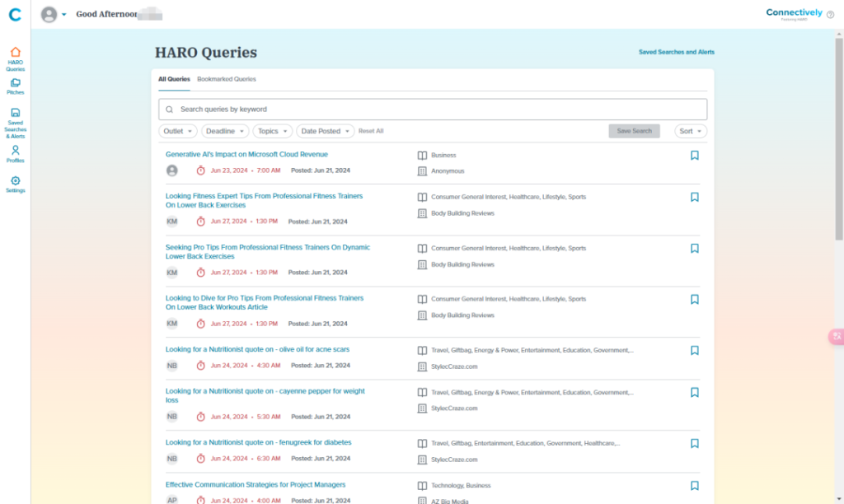Click the KM avatar on the Dynamic Lower Back Exercises query
The height and width of the screenshot is (504, 844).
click(x=171, y=273)
